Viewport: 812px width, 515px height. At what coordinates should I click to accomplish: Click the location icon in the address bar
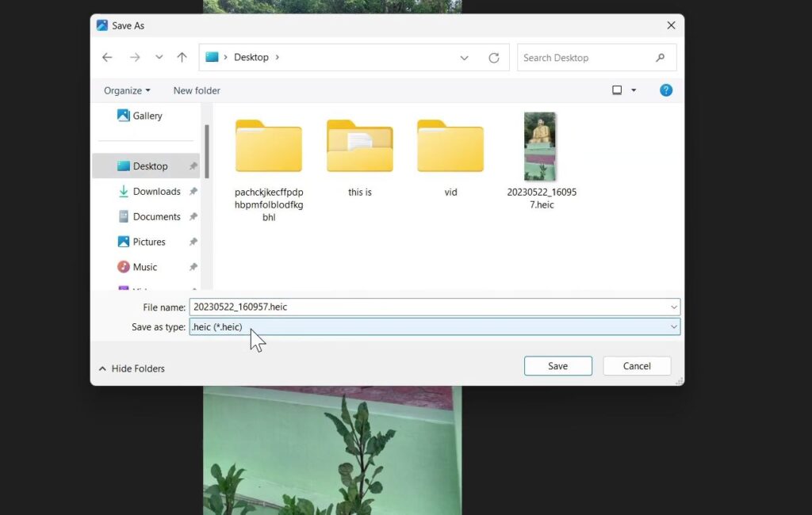tap(212, 57)
